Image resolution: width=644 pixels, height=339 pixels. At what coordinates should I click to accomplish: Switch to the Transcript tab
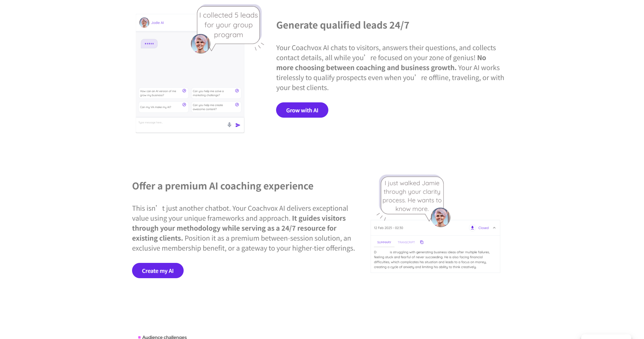point(406,242)
